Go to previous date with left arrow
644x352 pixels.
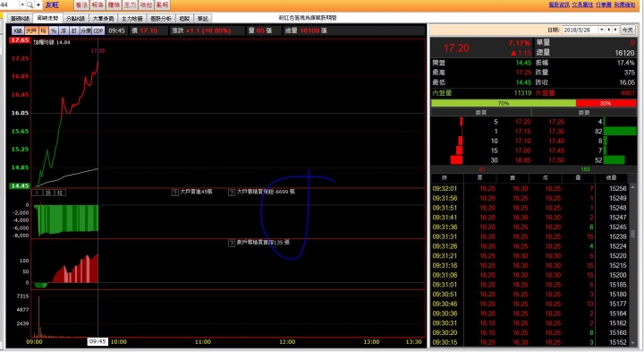[x=609, y=30]
